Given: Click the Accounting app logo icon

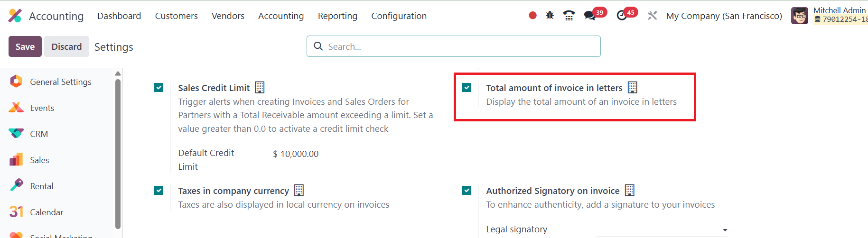Looking at the screenshot, I should pos(15,16).
